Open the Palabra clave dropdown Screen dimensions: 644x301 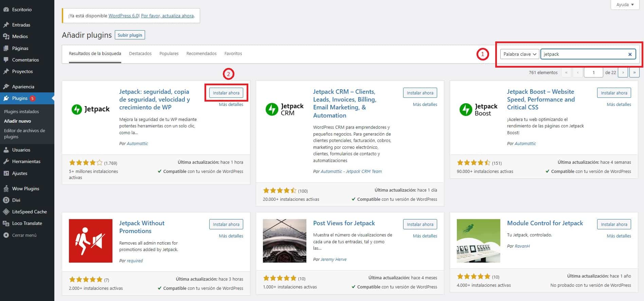tap(519, 54)
